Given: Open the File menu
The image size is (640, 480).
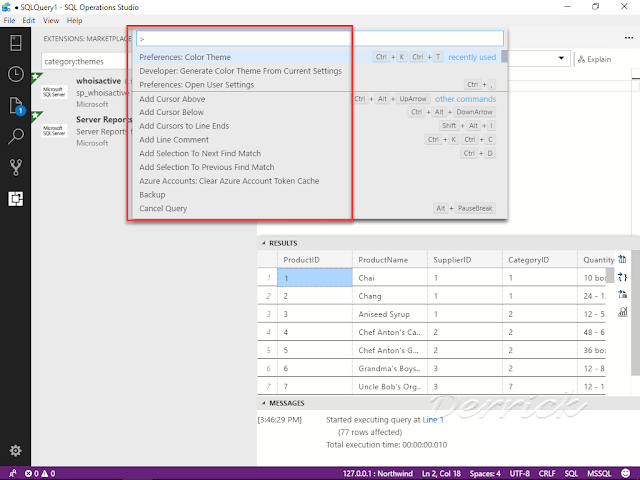Looking at the screenshot, I should click(9, 20).
